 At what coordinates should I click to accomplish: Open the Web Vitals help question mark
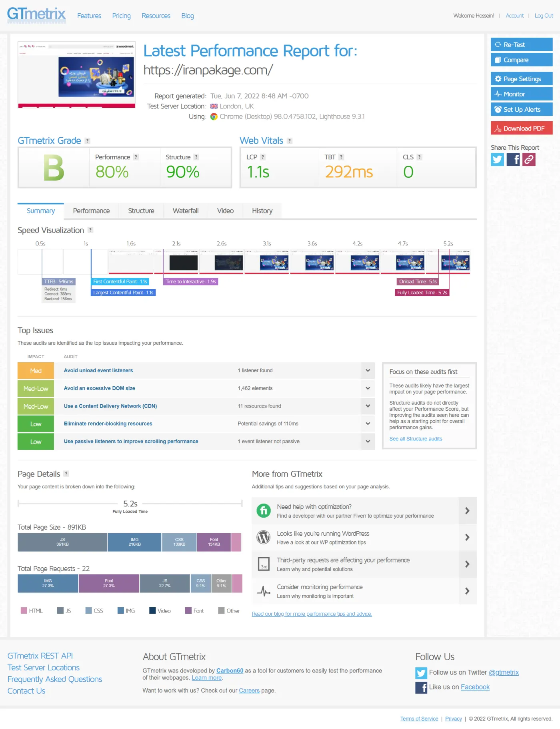[290, 141]
